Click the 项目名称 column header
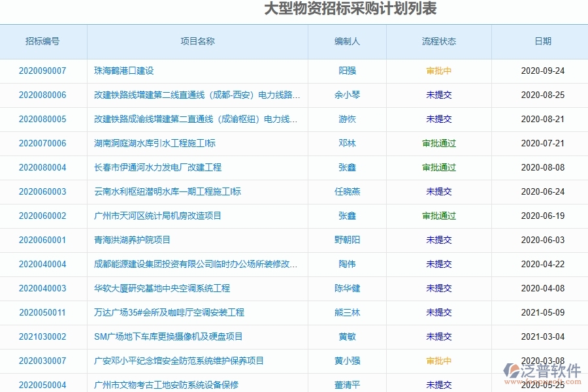Image resolution: width=588 pixels, height=392 pixels. coord(199,41)
